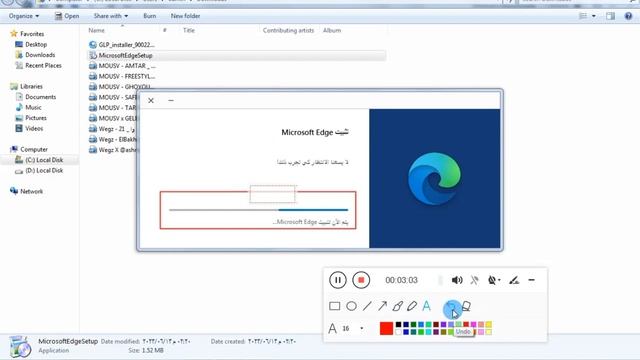Click the large red current color swatch
The width and height of the screenshot is (640, 360).
click(x=386, y=328)
